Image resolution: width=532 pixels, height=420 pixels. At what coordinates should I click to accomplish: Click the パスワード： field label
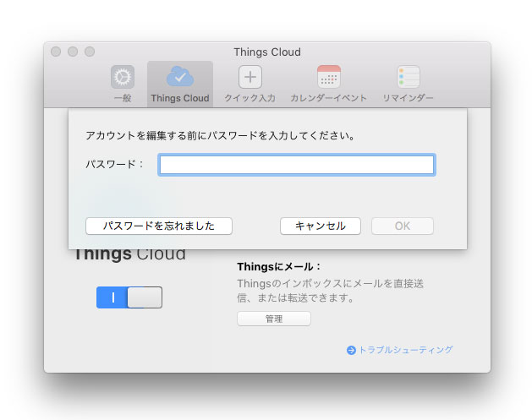point(114,165)
